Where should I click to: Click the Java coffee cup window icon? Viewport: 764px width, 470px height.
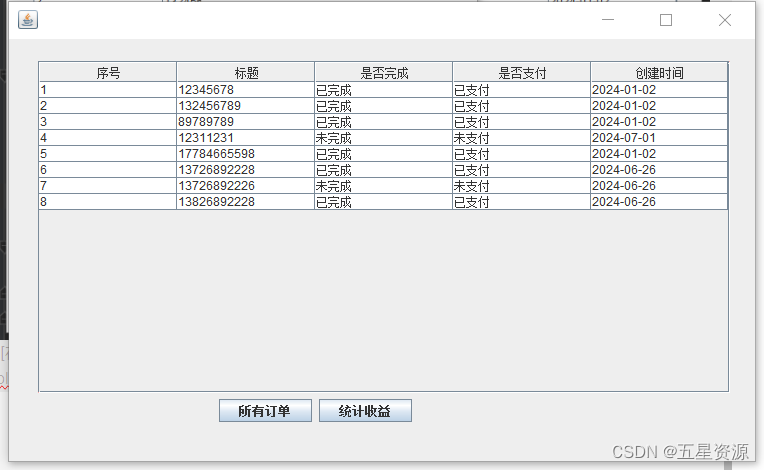[28, 20]
